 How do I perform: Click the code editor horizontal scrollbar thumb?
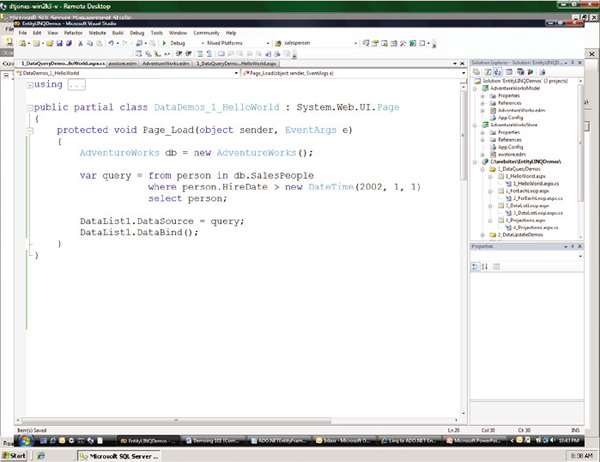[x=176, y=420]
